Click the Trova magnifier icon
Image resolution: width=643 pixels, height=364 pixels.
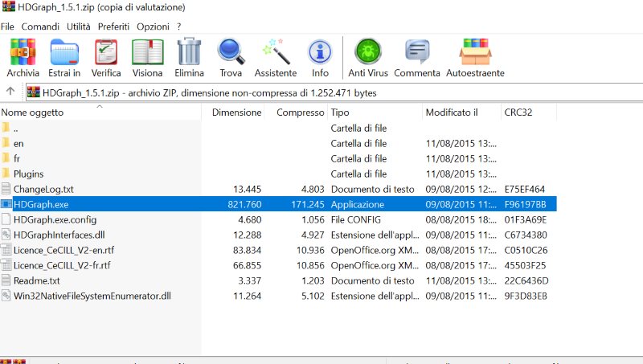231,51
